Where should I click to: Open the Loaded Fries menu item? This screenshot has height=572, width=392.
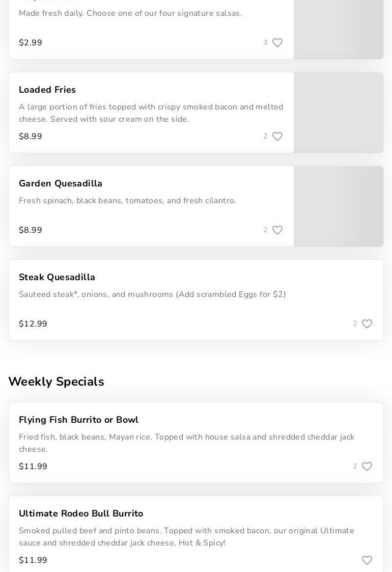(x=47, y=90)
